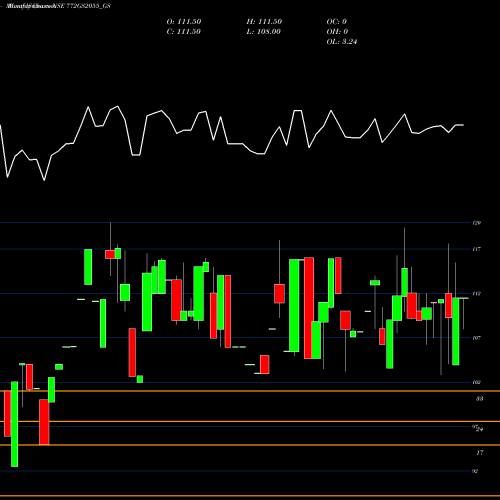Click the OL: 3.24 reading

point(342,42)
